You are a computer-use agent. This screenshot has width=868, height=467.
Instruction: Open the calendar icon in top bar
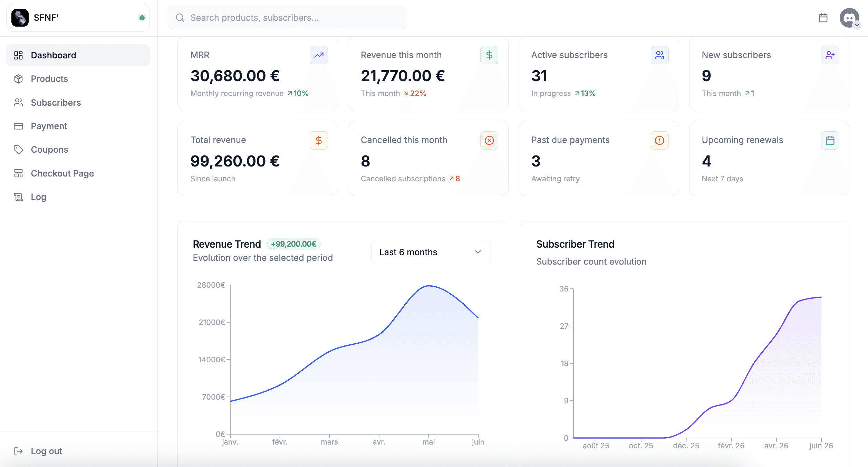pos(823,18)
